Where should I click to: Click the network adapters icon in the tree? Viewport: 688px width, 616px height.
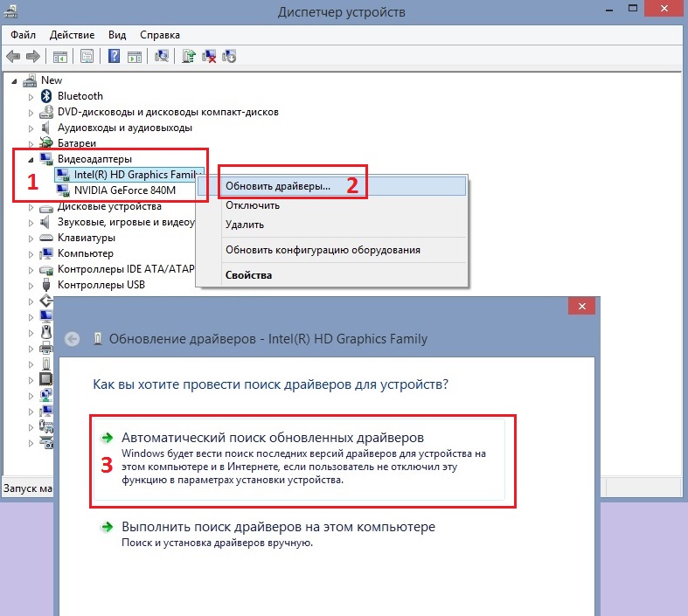pyautogui.click(x=46, y=395)
